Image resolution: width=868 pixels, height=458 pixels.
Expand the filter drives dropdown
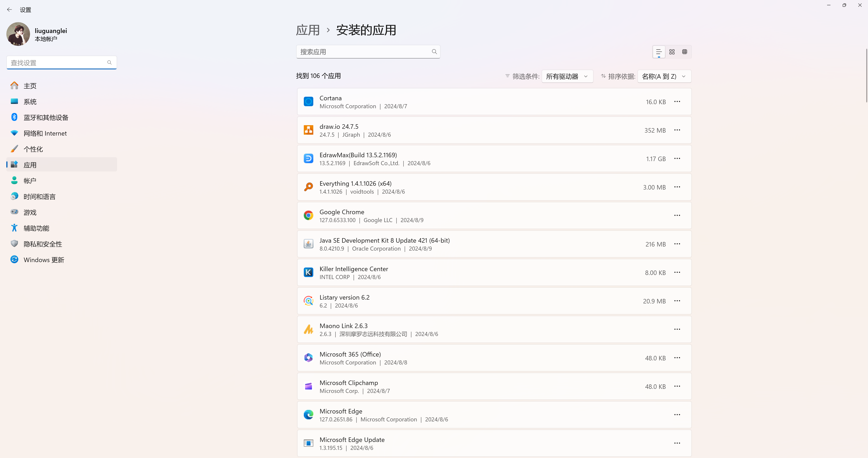click(567, 76)
